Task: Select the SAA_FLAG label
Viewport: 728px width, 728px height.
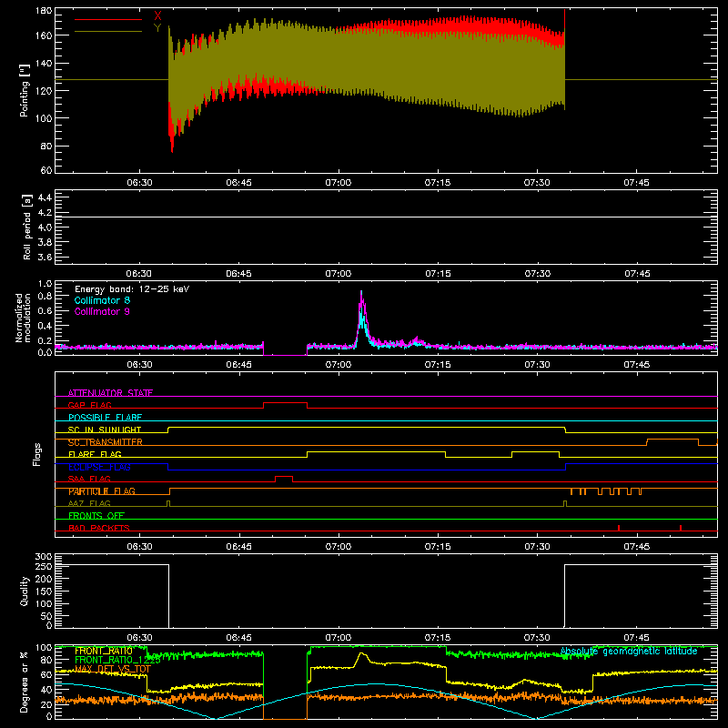Action: (89, 479)
